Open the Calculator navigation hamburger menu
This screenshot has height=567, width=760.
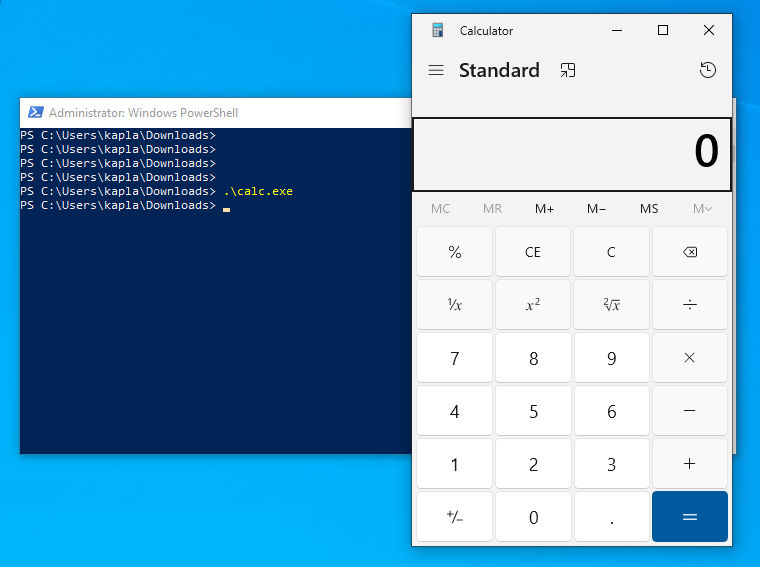(x=436, y=70)
